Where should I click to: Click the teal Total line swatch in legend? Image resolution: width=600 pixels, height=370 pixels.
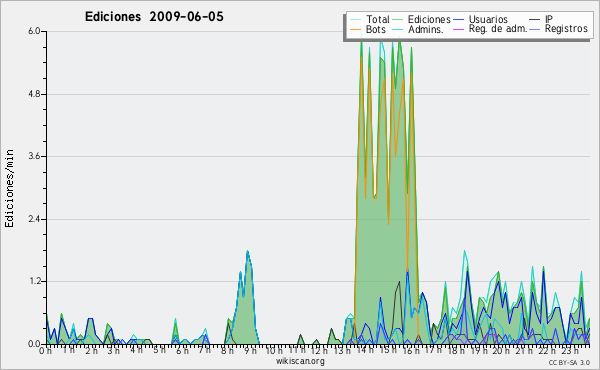(356, 20)
